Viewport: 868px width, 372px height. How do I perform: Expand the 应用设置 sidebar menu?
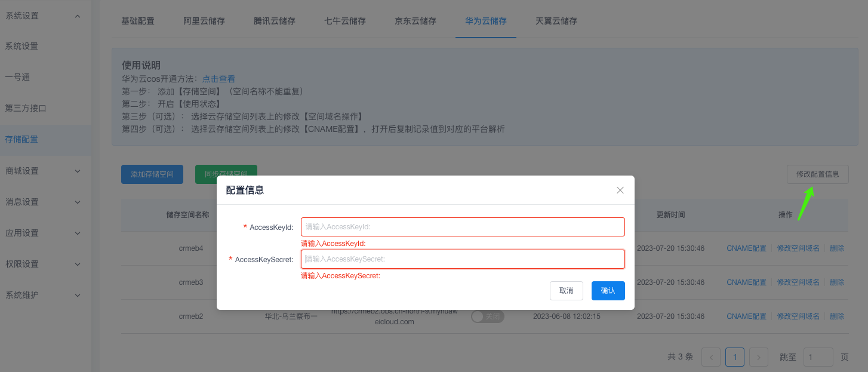coord(77,233)
